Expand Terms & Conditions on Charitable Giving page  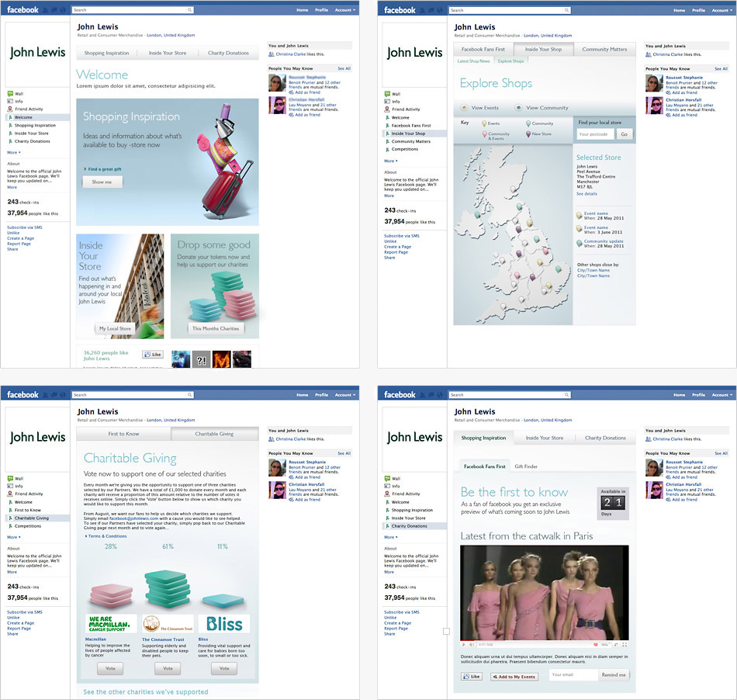tap(106, 536)
